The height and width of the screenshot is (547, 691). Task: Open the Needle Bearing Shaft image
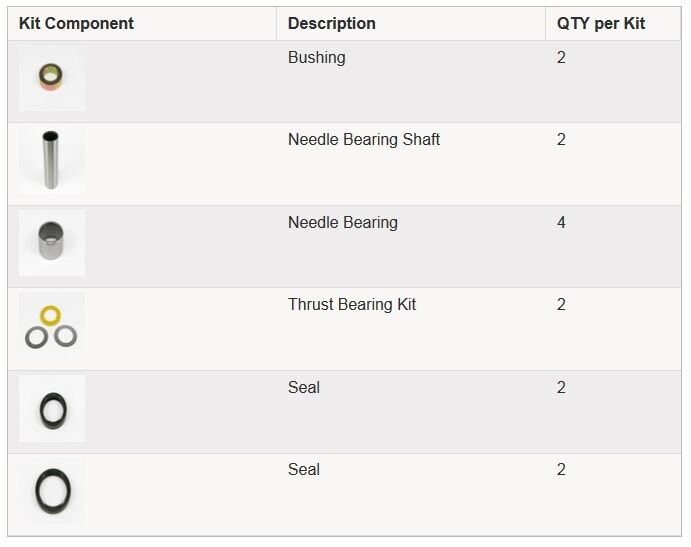(x=52, y=160)
